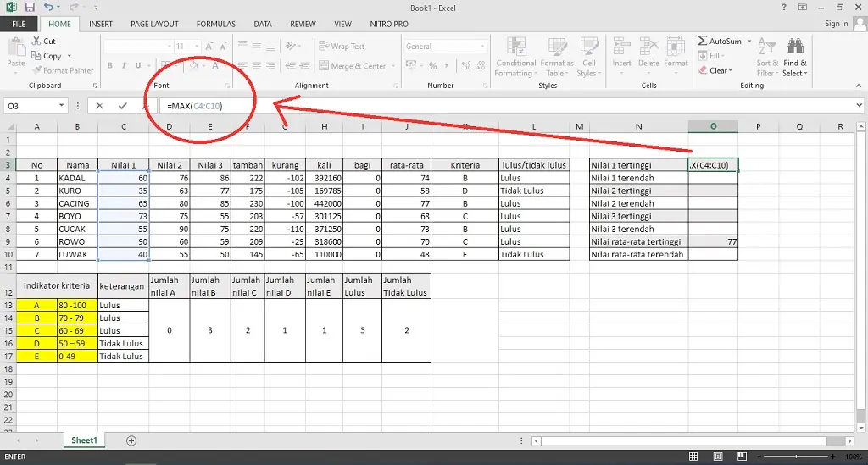Click the vertical scroll down arrow

coord(861,428)
